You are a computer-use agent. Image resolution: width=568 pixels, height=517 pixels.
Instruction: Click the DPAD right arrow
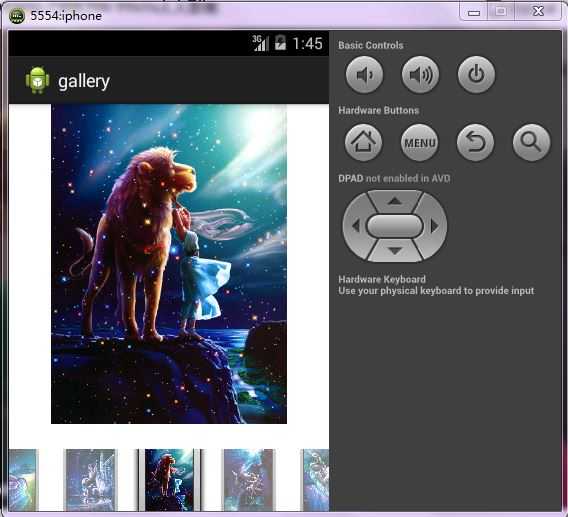434,226
